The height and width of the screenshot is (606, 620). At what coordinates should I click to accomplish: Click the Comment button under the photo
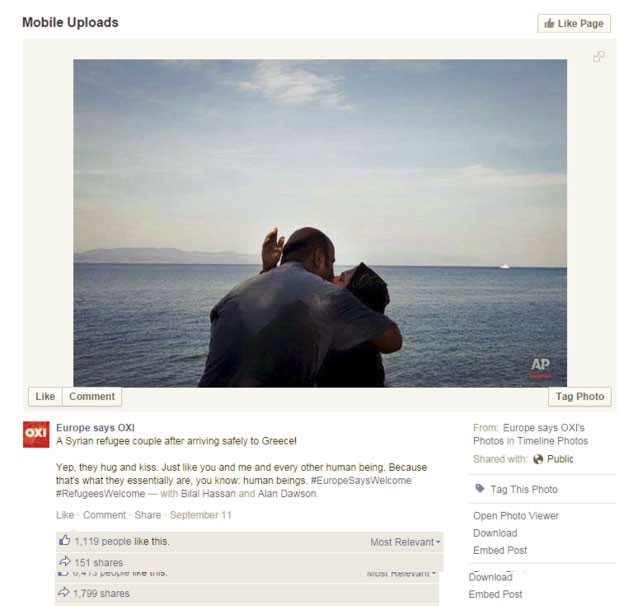pyautogui.click(x=92, y=396)
